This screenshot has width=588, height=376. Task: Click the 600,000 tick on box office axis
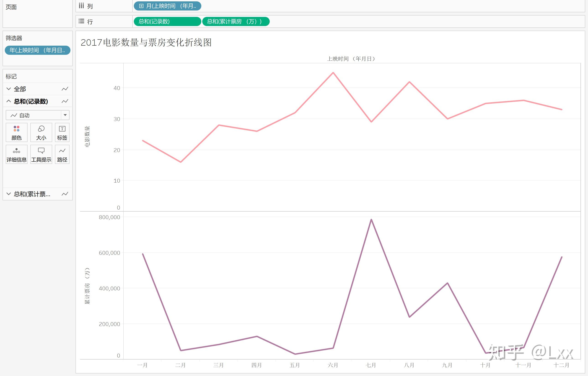coord(109,253)
